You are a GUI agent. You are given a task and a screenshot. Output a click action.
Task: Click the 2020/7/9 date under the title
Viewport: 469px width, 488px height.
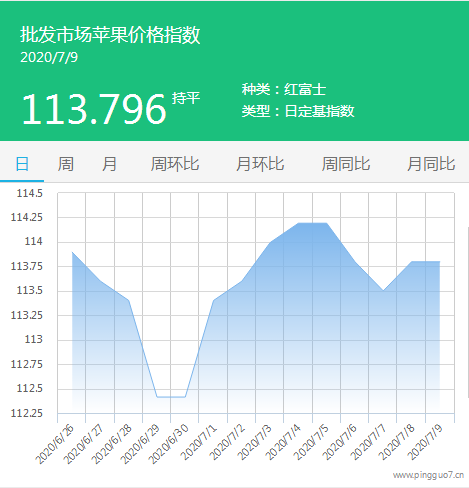(49, 57)
